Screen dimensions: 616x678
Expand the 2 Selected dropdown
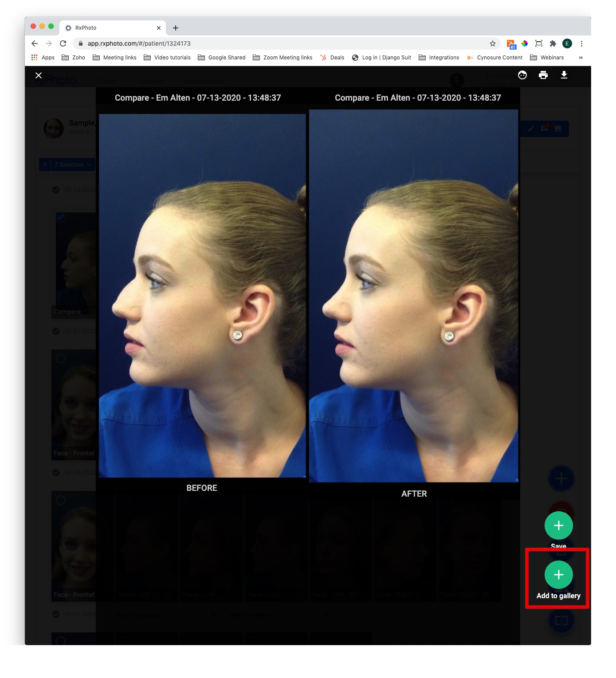(72, 165)
